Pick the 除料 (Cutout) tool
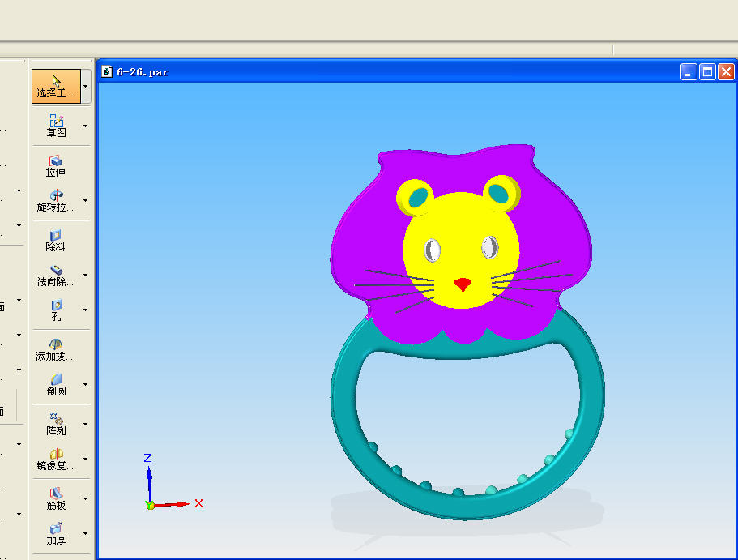This screenshot has height=560, width=738. pos(56,240)
